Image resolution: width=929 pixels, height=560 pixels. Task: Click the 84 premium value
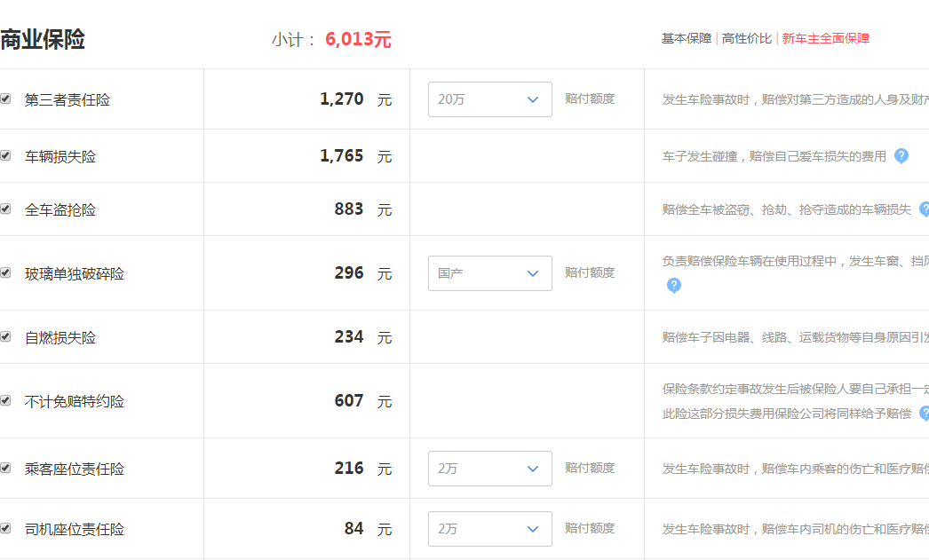pyautogui.click(x=354, y=529)
